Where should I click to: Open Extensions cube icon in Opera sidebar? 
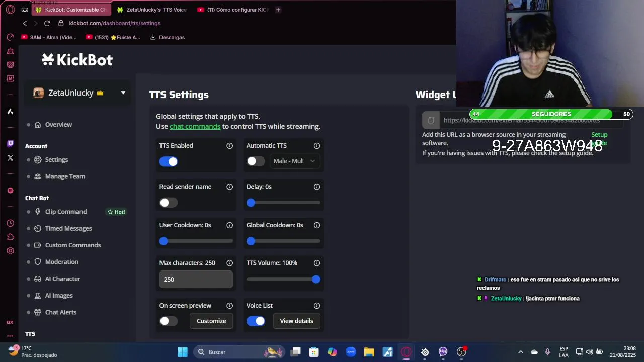point(10,237)
